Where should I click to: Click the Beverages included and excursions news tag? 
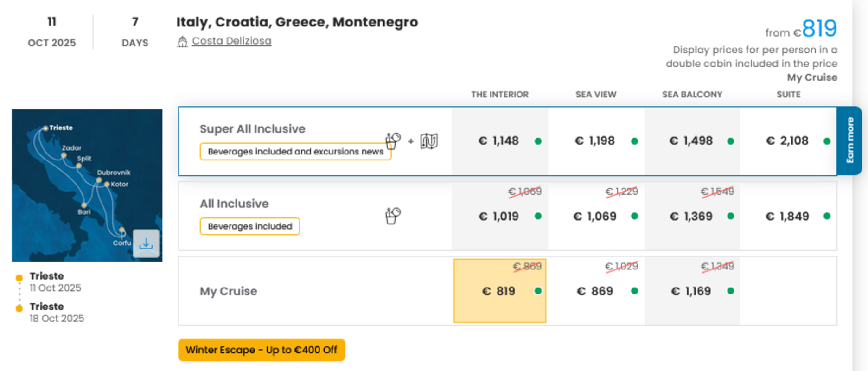click(x=295, y=152)
